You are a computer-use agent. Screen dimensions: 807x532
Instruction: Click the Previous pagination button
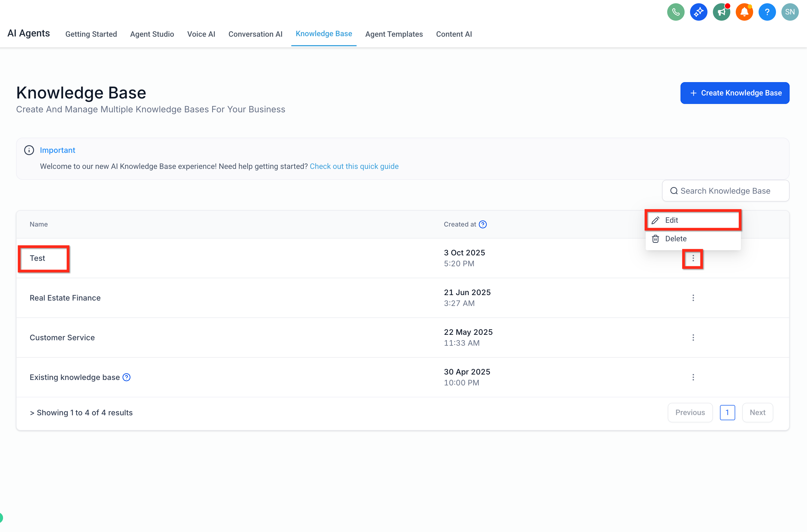(x=690, y=413)
